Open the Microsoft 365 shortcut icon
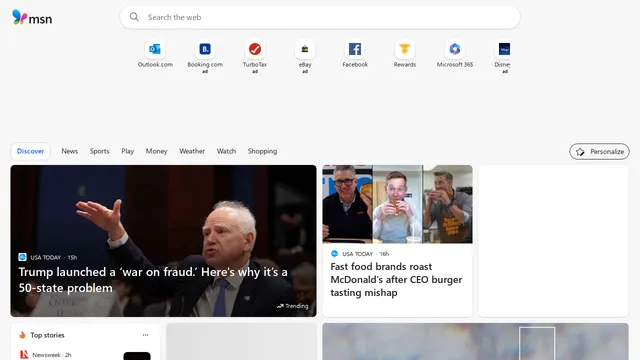 tap(455, 49)
